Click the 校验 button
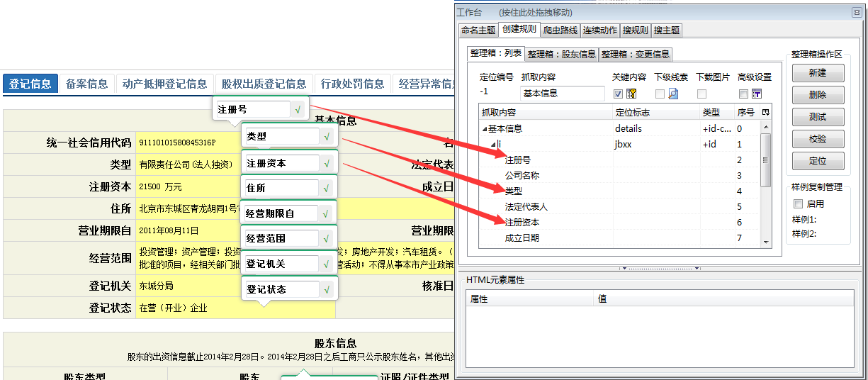This screenshot has width=868, height=380. click(818, 139)
